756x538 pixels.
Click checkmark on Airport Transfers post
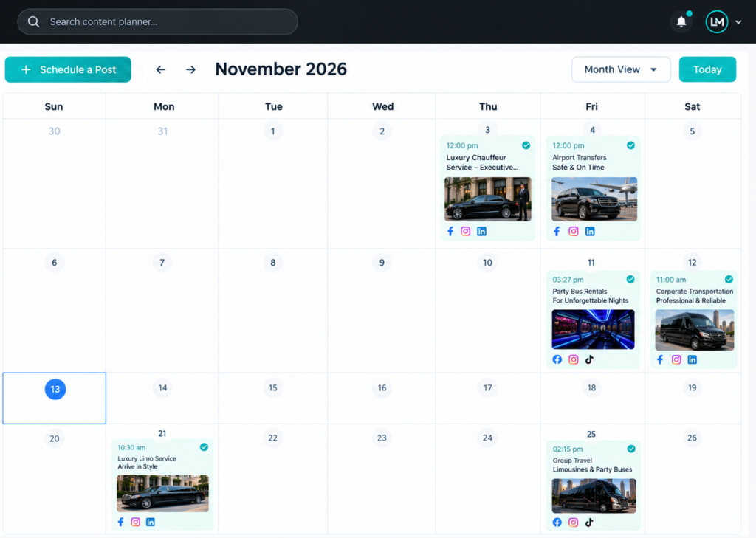pos(630,145)
